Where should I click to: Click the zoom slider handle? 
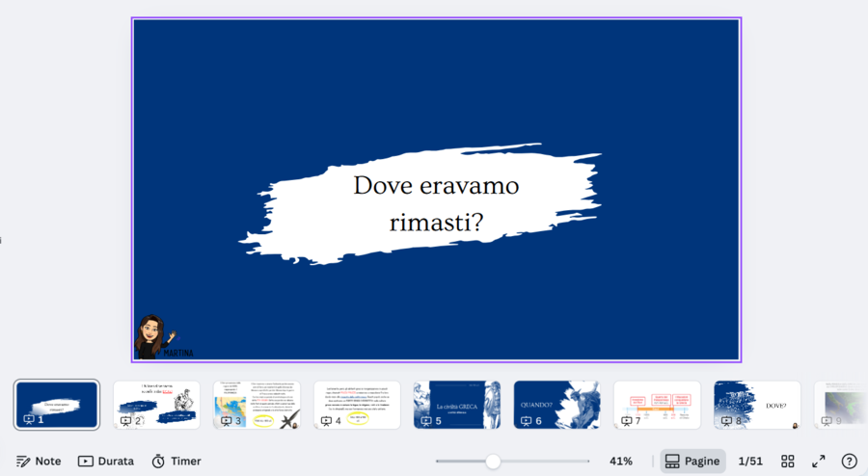(x=493, y=462)
